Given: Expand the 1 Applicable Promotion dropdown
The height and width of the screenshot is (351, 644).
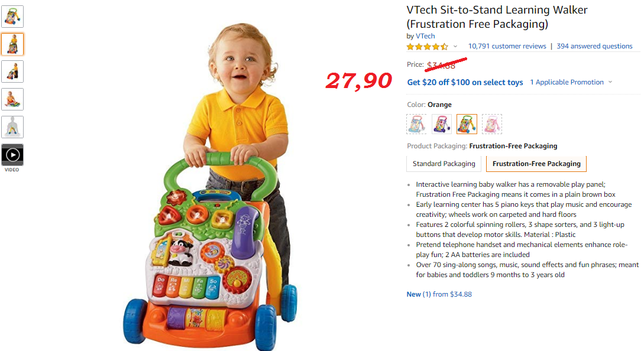Looking at the screenshot, I should [x=571, y=82].
